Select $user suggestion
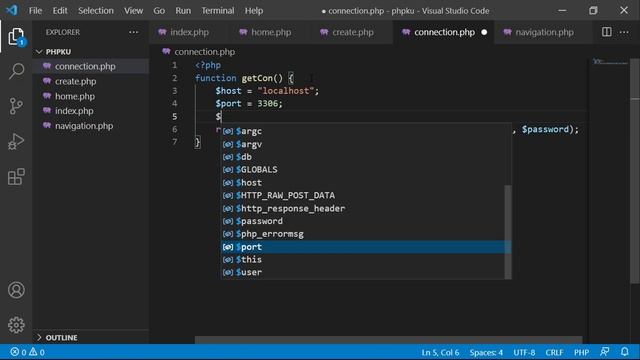The width and height of the screenshot is (640, 360). (x=363, y=272)
